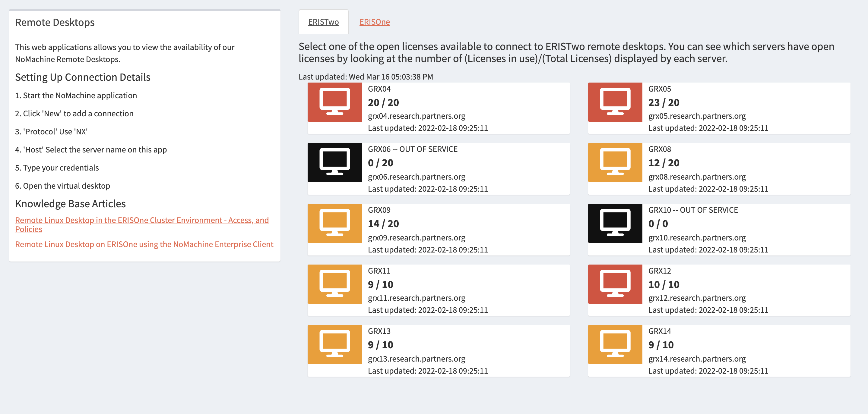Click the 12 / 20 license count

pos(664,163)
